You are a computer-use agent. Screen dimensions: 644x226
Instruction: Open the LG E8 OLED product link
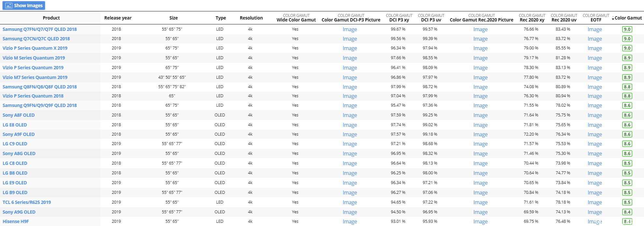click(x=15, y=125)
